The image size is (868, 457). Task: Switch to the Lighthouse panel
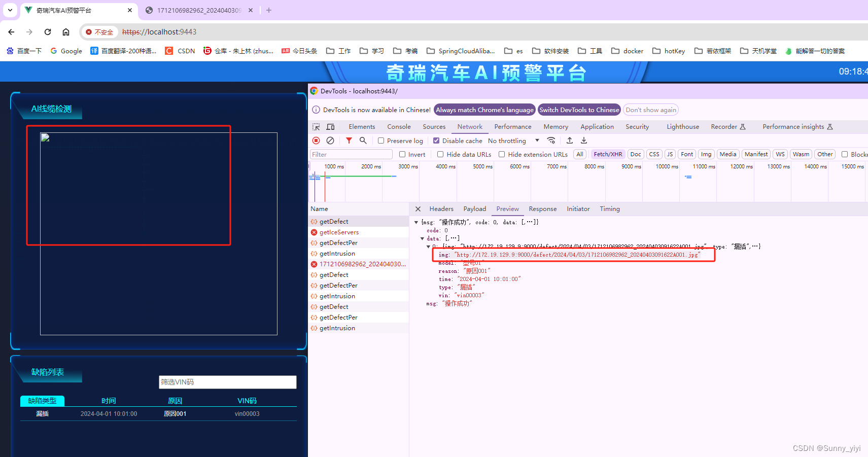[683, 127]
